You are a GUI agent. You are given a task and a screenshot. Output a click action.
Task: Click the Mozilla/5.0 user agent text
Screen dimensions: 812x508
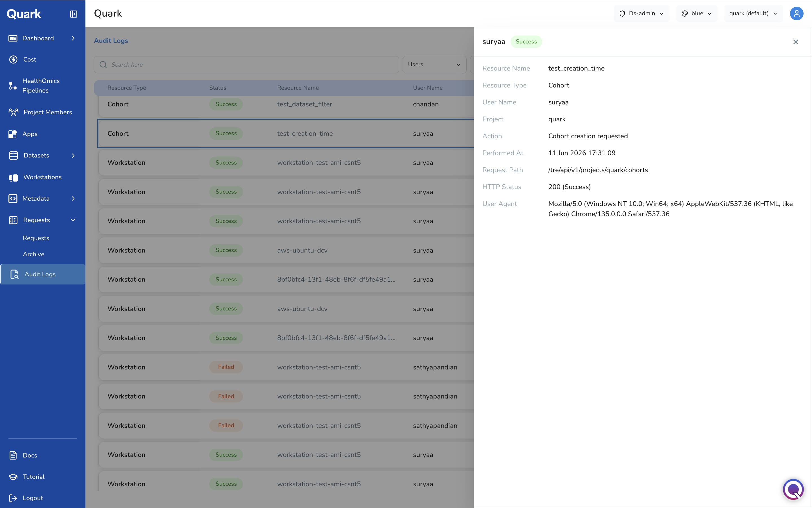click(670, 209)
